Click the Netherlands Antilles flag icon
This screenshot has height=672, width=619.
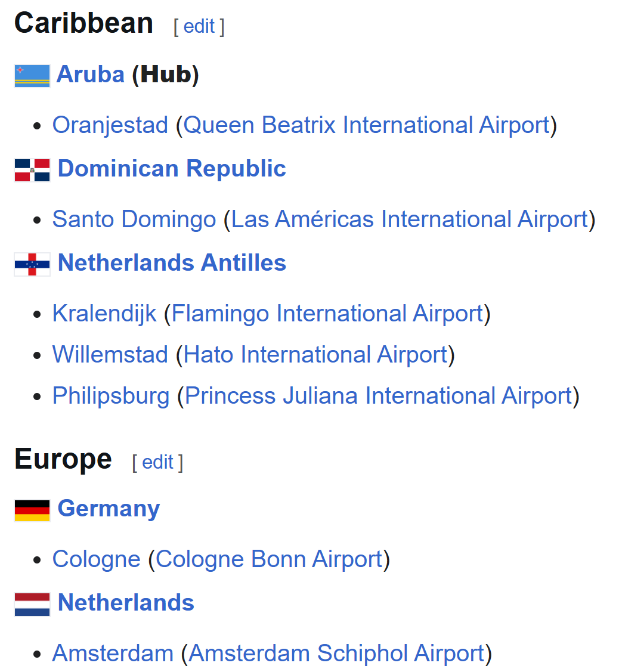[x=32, y=264]
